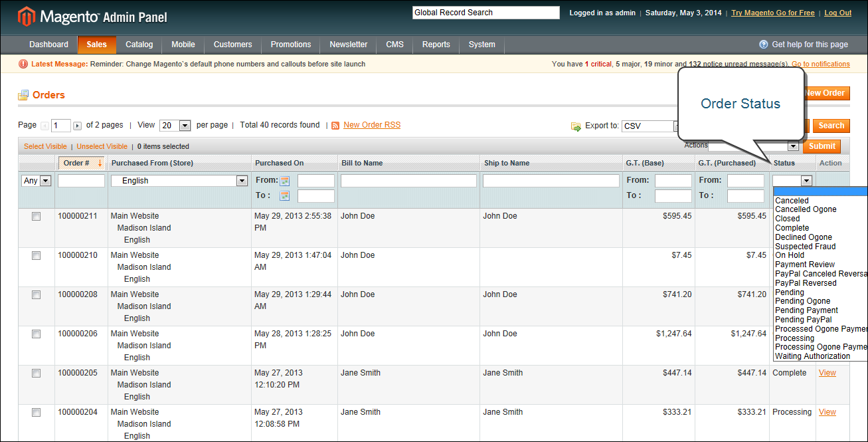Click the Magento Admin Panel logo

pyautogui.click(x=93, y=16)
